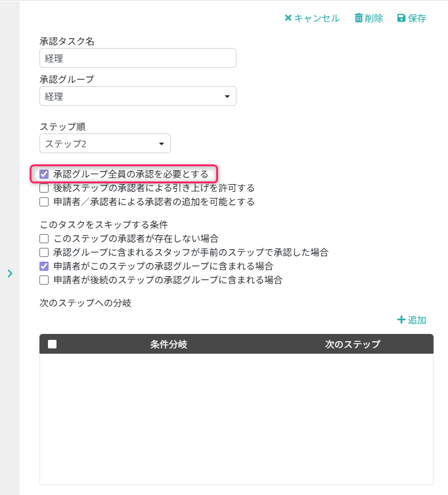Click the 削除 trash can icon
Image resolution: width=448 pixels, height=495 pixels.
(359, 18)
